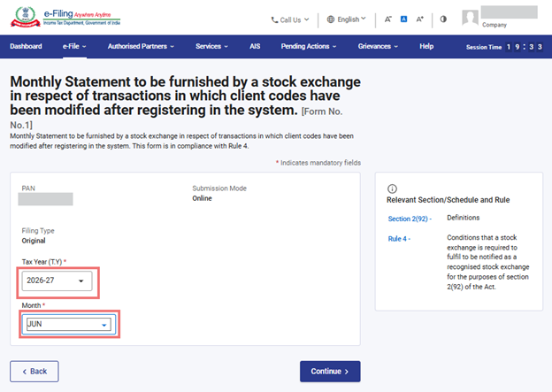
Task: Expand the Authorised Partners menu
Action: click(140, 46)
